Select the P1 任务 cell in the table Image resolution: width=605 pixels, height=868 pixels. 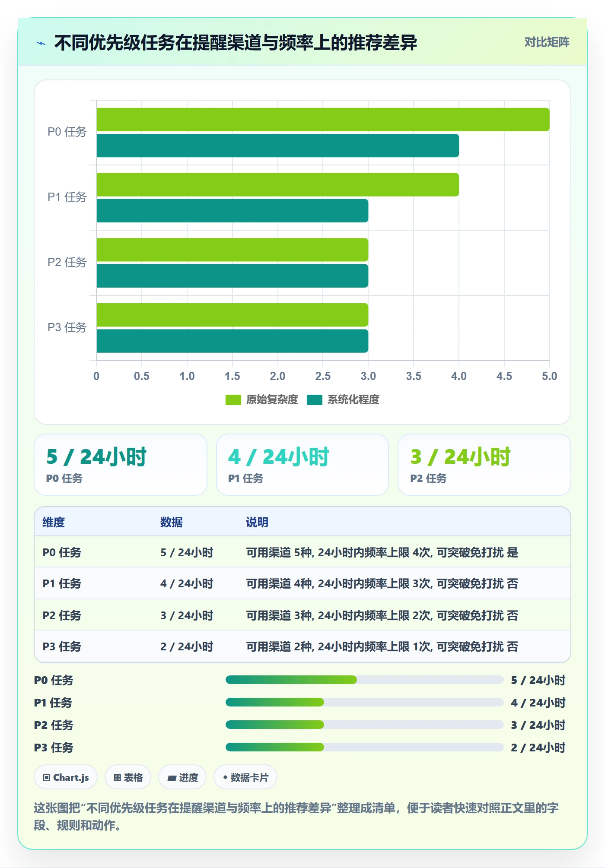(x=62, y=583)
